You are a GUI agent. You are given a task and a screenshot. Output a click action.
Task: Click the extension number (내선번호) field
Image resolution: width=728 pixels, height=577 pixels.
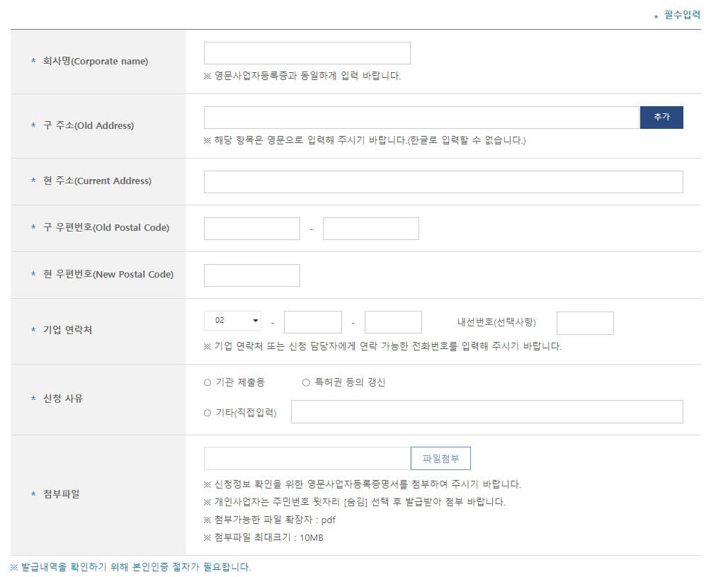click(x=585, y=322)
